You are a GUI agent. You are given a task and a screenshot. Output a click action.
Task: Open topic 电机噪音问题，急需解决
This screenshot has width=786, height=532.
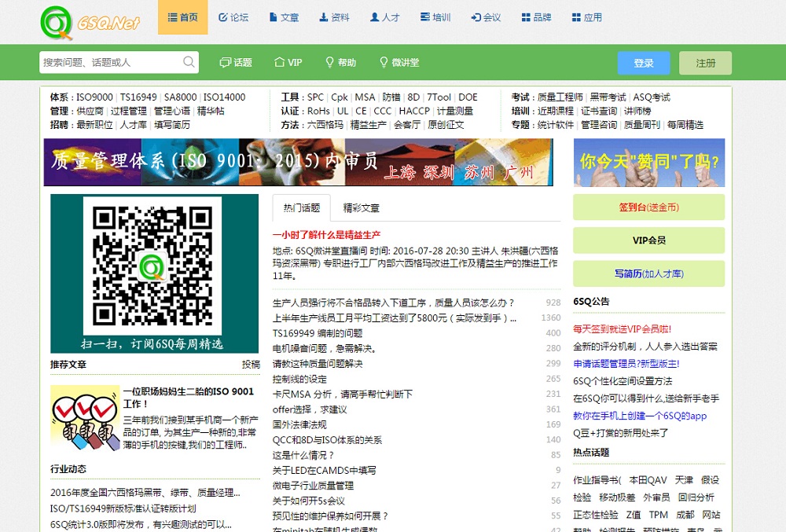(x=325, y=348)
